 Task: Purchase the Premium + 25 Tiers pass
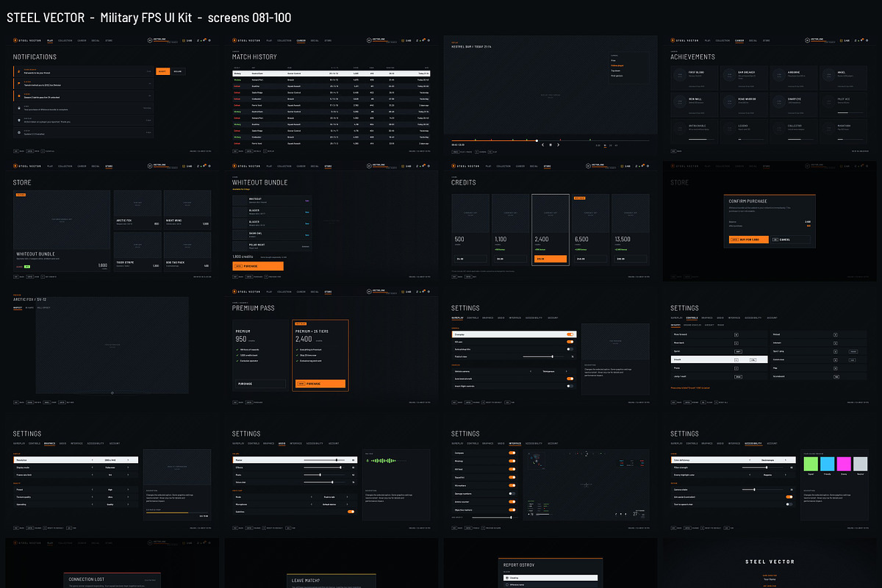pos(320,384)
